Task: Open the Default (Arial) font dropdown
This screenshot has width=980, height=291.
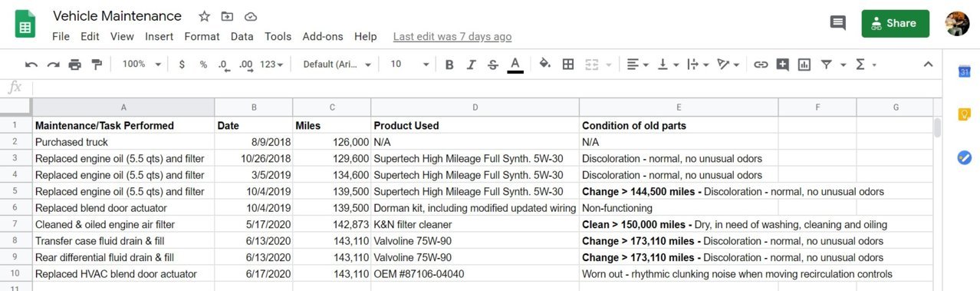Action: [337, 64]
